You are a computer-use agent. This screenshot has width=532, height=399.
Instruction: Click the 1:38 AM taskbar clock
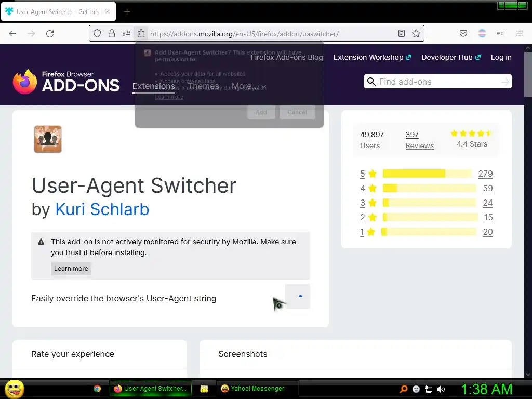coord(486,389)
